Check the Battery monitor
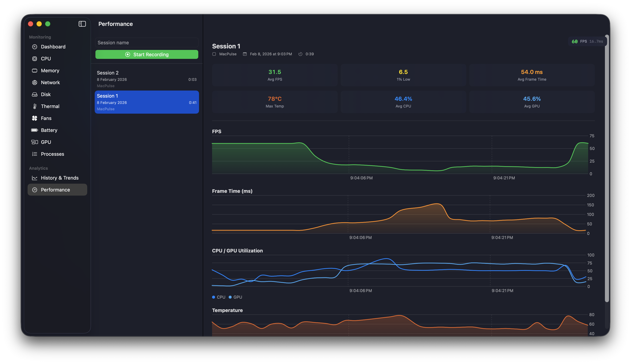Viewport: 631px width, 364px height. point(49,130)
